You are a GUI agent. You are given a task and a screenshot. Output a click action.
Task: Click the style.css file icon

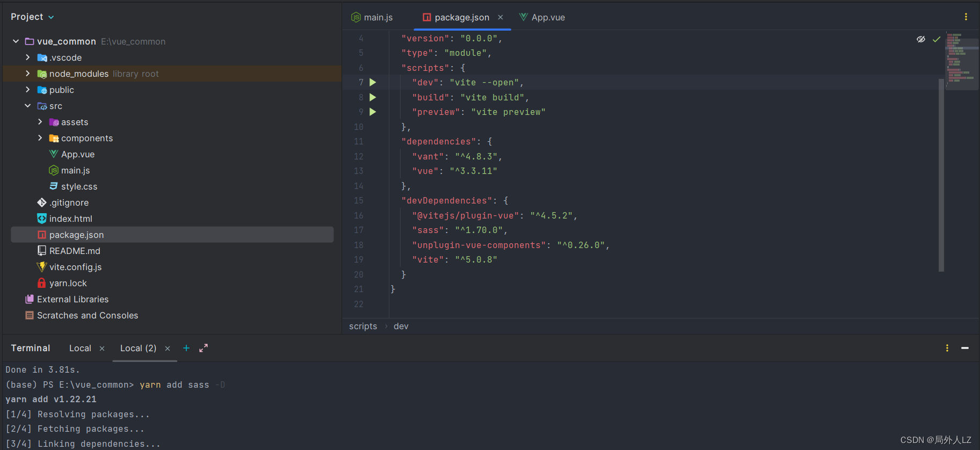coord(54,186)
